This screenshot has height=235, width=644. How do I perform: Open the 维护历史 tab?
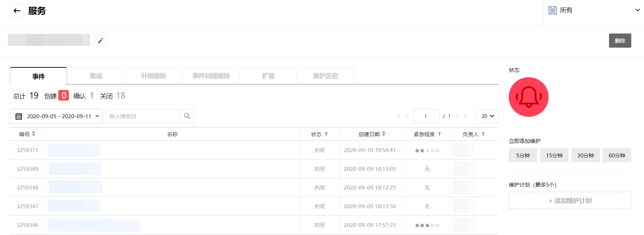[325, 76]
